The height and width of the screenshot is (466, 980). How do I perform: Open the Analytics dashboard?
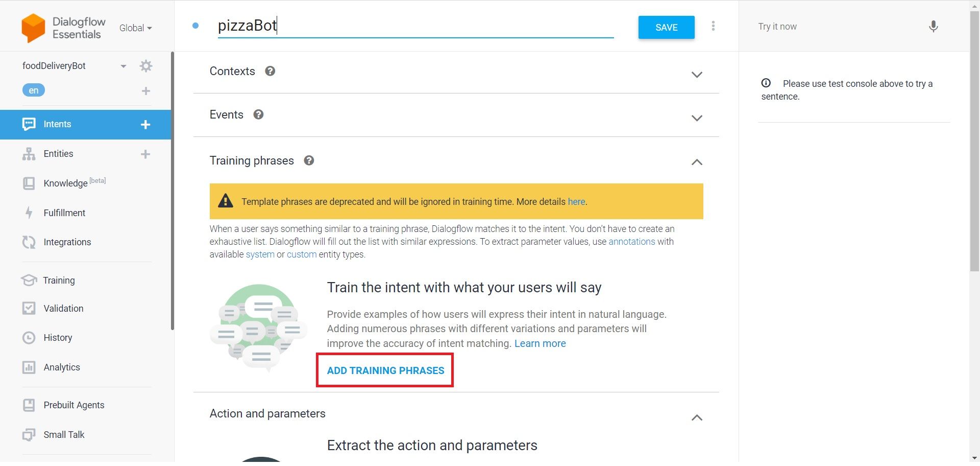tap(62, 367)
